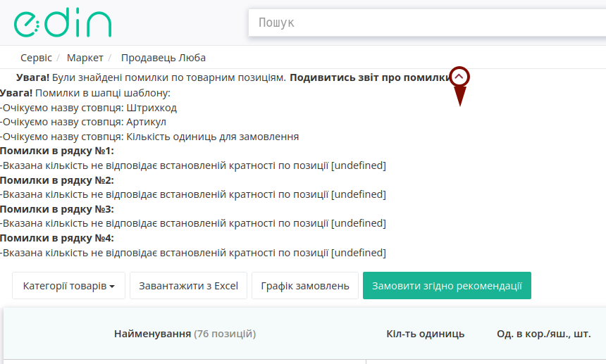The image size is (606, 364).
Task: Select the Очікуємо назву стовпця: Артикул line
Action: (x=83, y=122)
